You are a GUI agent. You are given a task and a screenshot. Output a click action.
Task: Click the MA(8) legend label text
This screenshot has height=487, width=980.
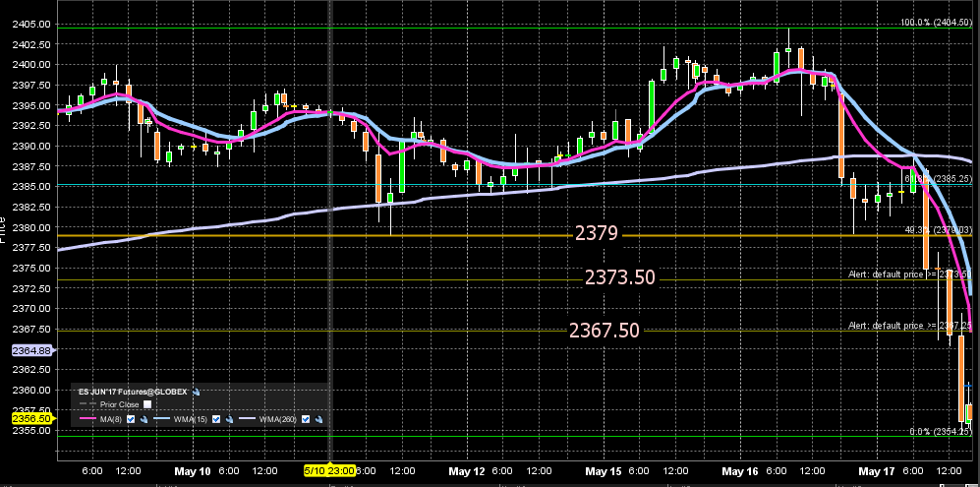111,419
